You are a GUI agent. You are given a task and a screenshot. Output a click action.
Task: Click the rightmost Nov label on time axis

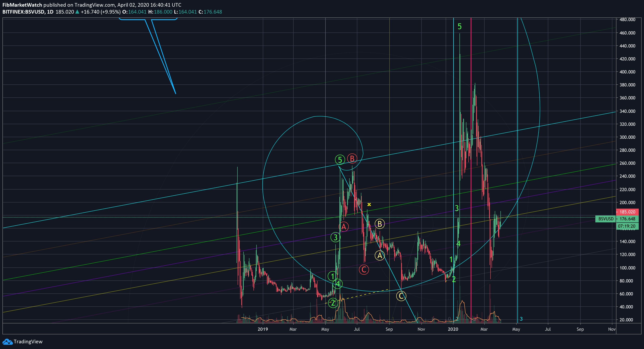[x=612, y=329]
